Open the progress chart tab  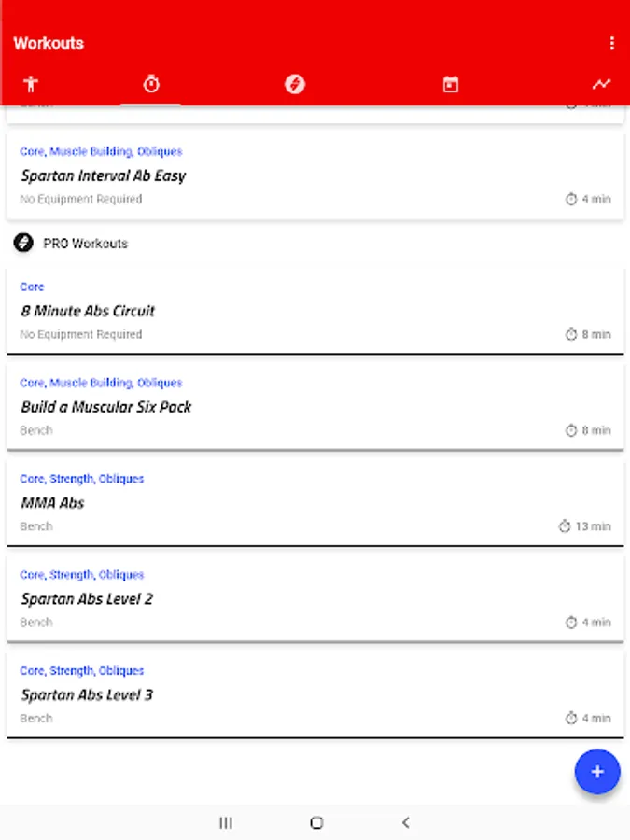pos(601,84)
